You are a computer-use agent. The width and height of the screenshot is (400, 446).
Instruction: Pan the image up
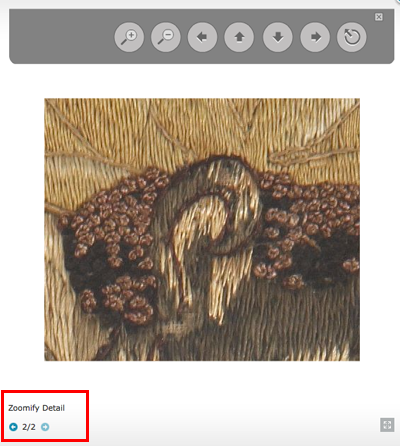239,37
